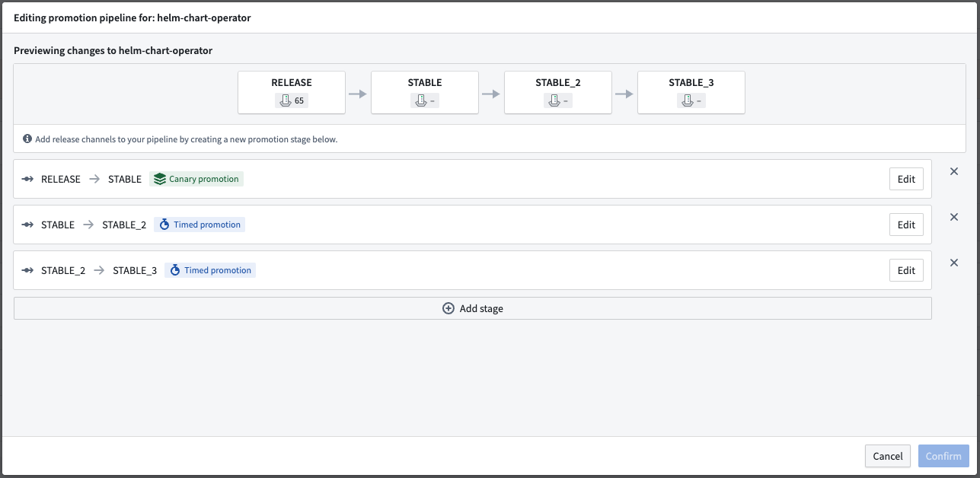Select the STABLE_2 channel card

(558, 93)
